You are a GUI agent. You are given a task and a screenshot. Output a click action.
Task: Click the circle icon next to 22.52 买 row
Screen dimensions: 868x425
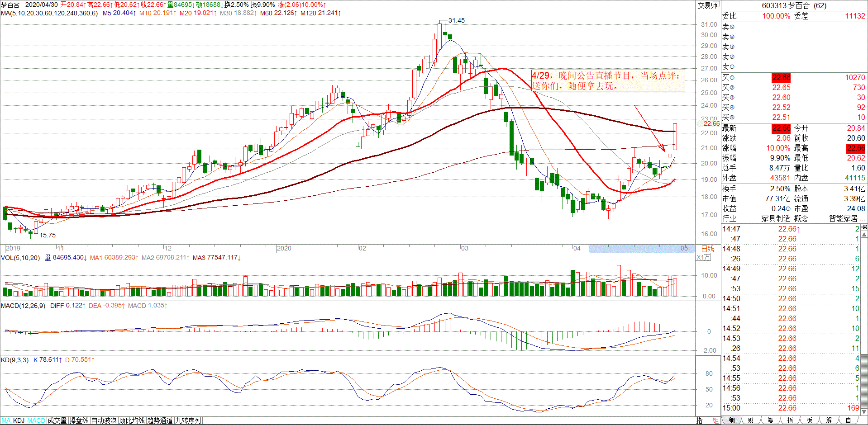pyautogui.click(x=732, y=108)
